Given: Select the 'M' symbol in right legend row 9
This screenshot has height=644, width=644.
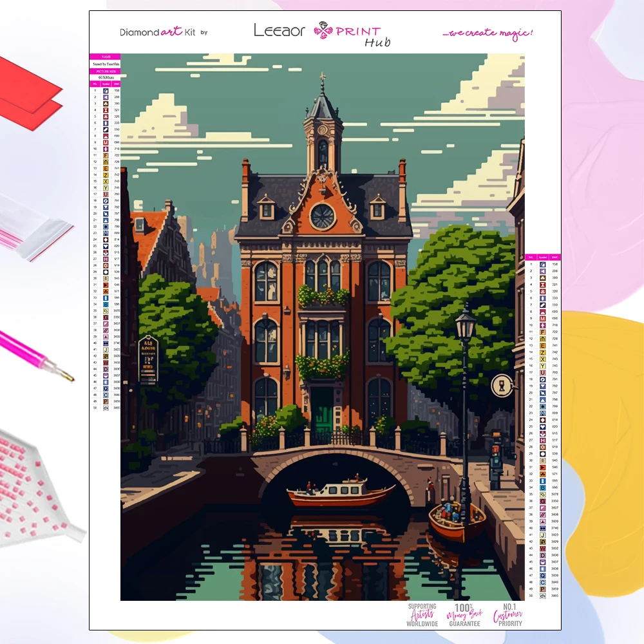Looking at the screenshot, I should [542, 319].
